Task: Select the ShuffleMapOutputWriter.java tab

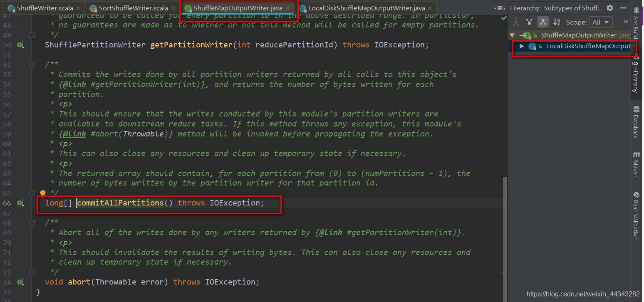Action: [238, 8]
